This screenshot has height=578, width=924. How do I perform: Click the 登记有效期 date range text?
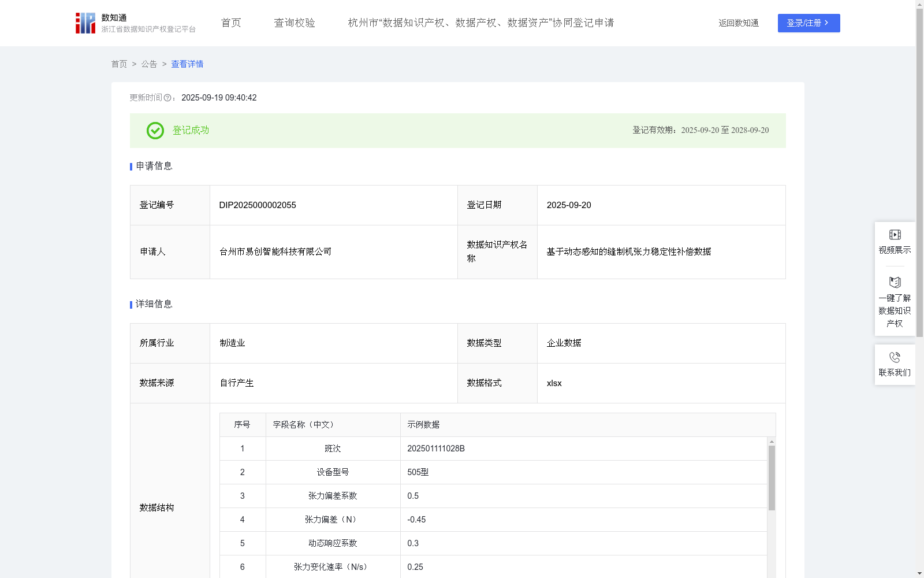(x=701, y=131)
